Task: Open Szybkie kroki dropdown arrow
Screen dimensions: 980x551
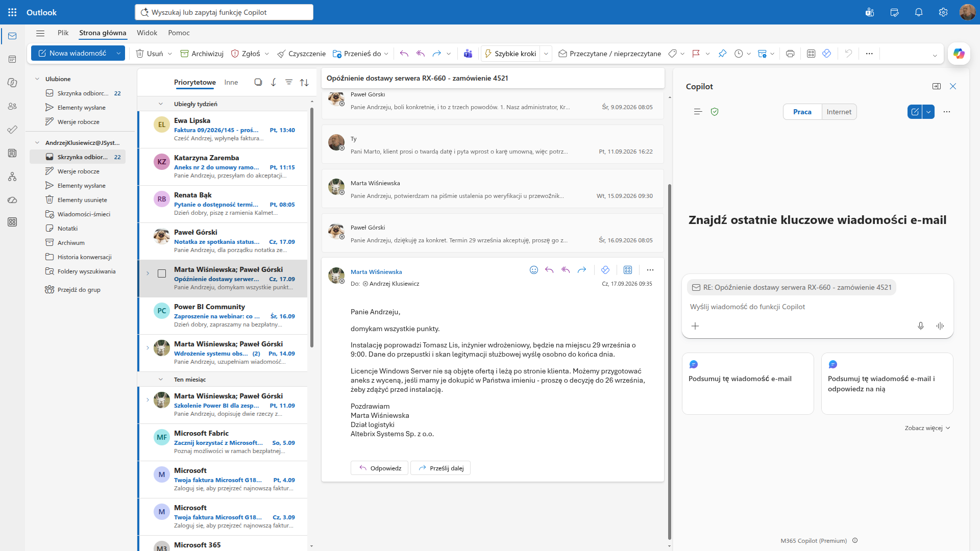Action: [x=546, y=54]
